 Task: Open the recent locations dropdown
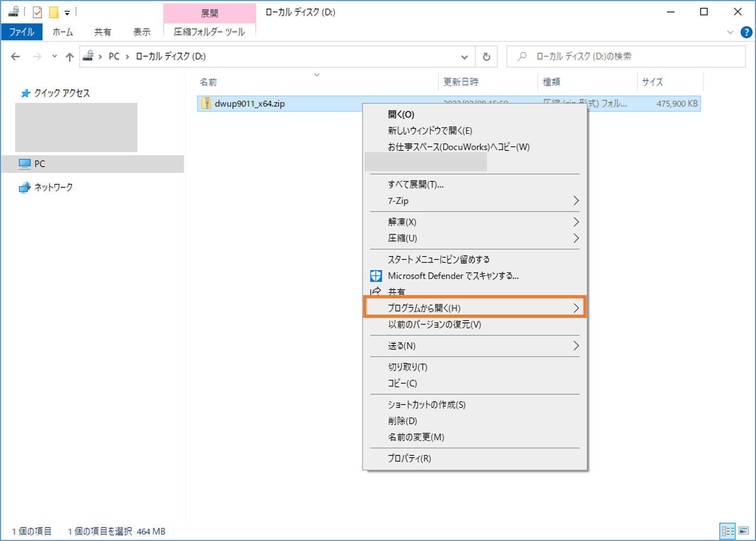click(x=54, y=56)
